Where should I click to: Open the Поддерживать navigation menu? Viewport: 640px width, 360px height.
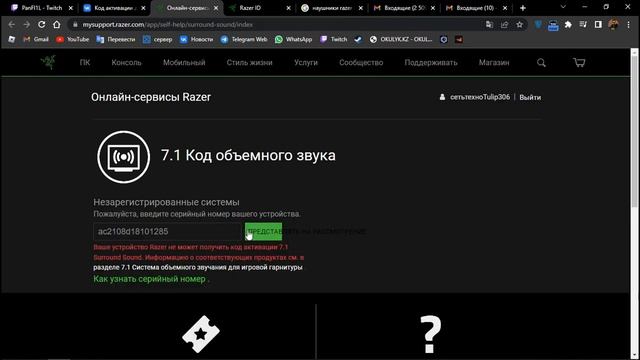[431, 62]
